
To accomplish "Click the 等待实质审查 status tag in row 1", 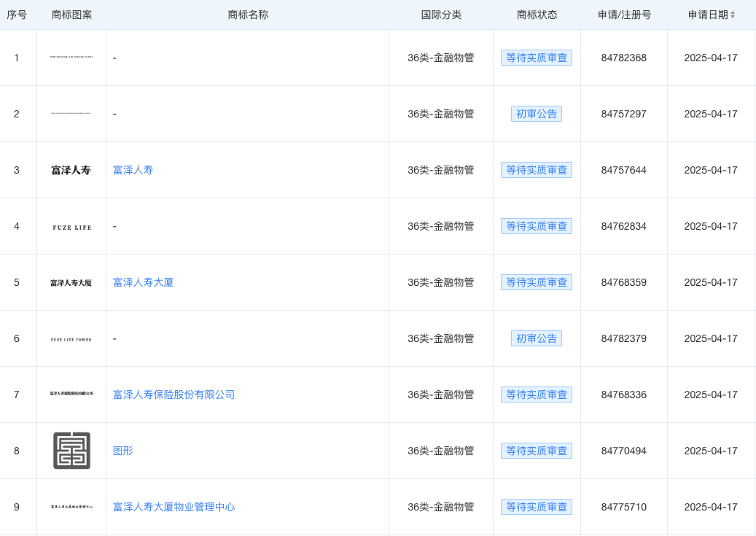I will point(536,58).
